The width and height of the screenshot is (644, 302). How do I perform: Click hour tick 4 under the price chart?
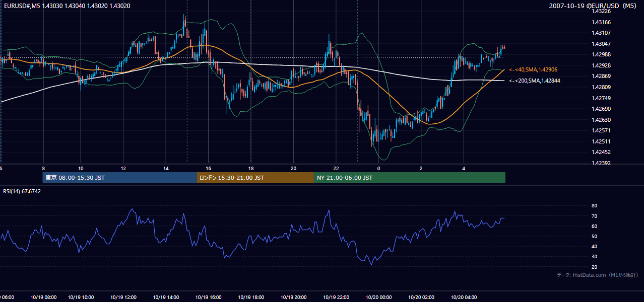click(x=464, y=169)
